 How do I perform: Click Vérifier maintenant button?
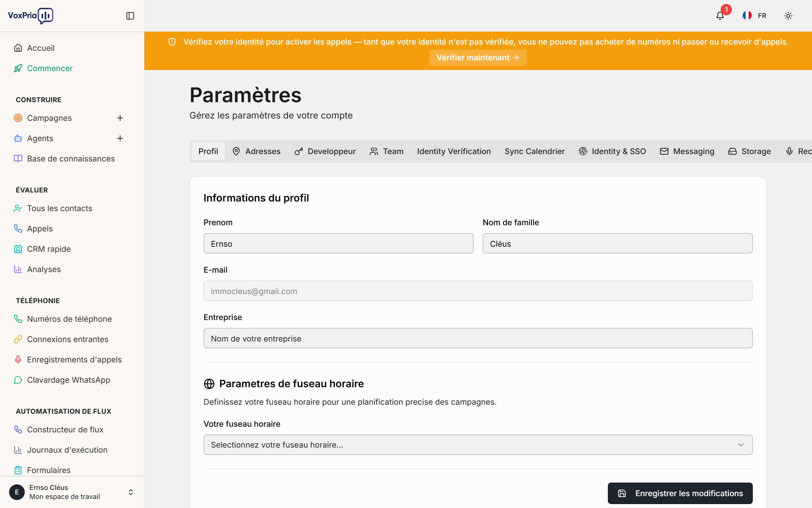pyautogui.click(x=478, y=58)
